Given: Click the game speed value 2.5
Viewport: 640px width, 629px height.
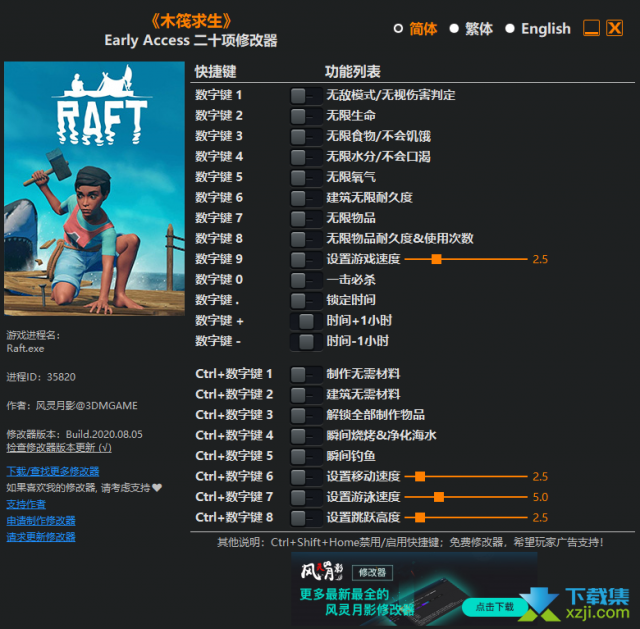Looking at the screenshot, I should pyautogui.click(x=540, y=260).
